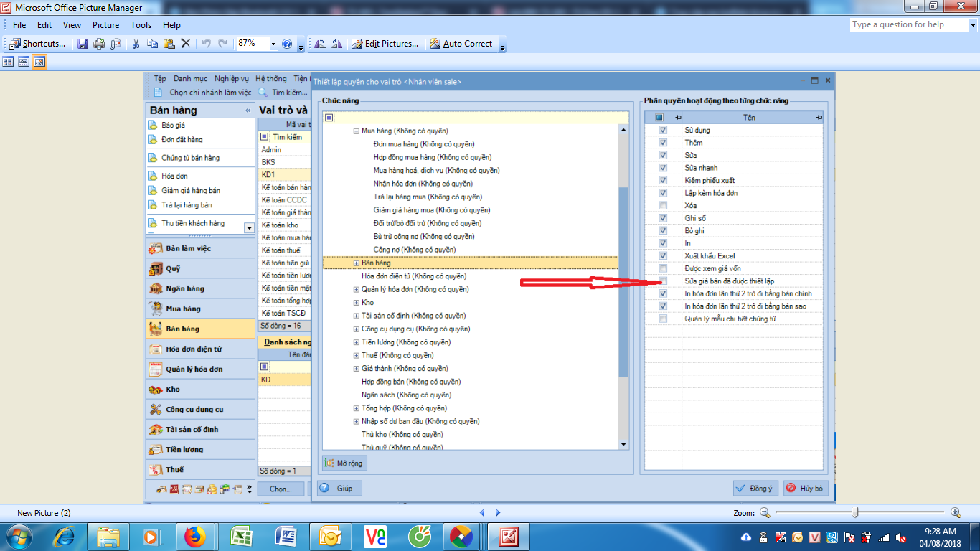Enable the Xóa permission checkbox
The height and width of the screenshot is (551, 980).
(x=663, y=205)
